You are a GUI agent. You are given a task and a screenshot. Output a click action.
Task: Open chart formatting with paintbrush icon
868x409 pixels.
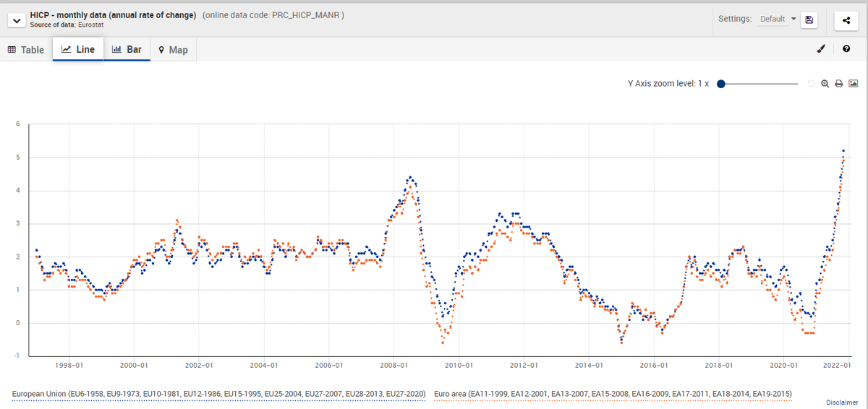click(x=821, y=49)
